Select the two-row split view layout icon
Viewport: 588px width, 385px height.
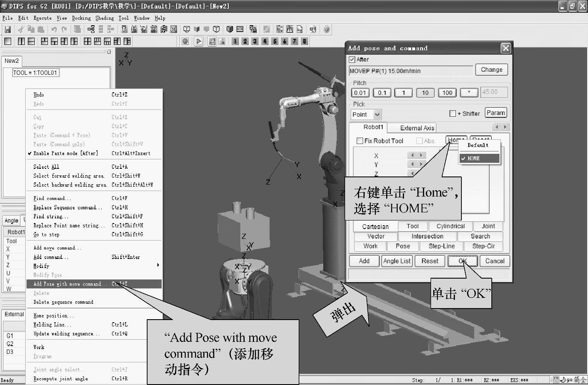click(x=31, y=41)
